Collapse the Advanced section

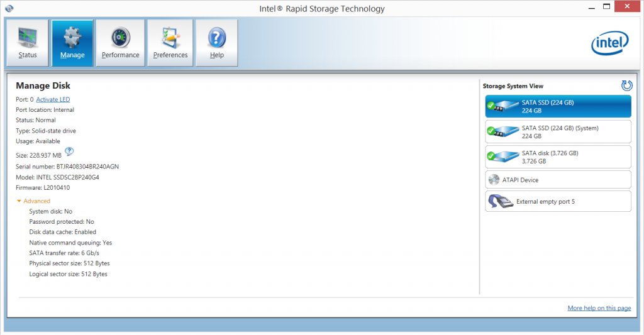coord(33,201)
